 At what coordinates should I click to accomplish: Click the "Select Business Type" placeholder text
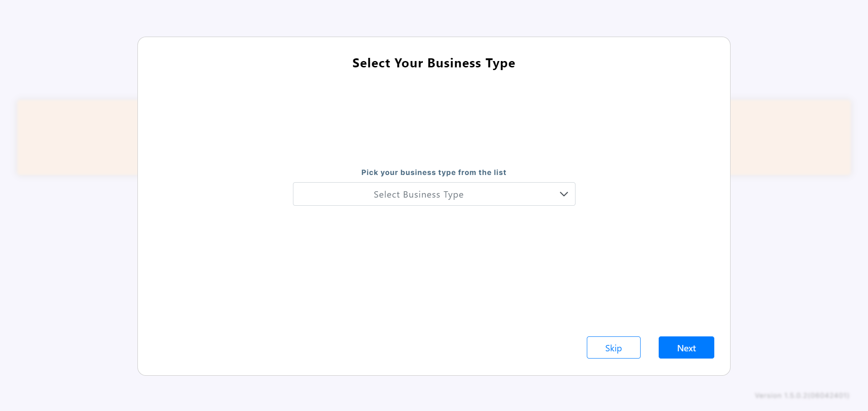tap(418, 194)
